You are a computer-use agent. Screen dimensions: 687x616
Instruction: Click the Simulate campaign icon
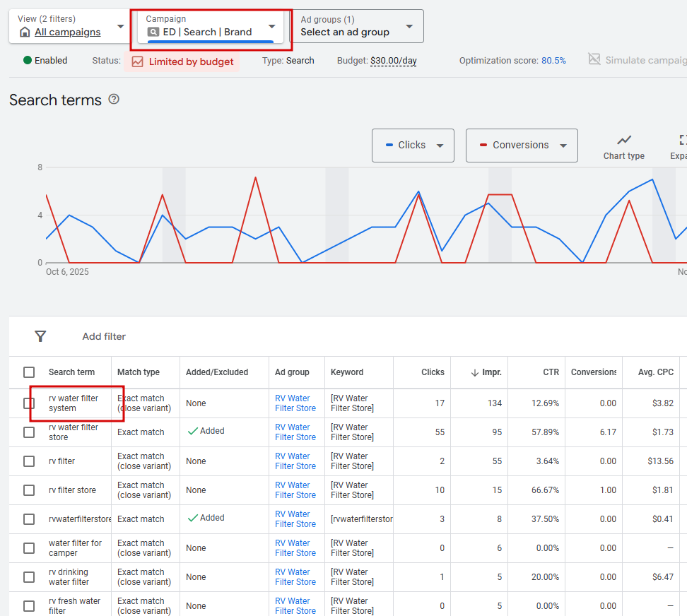point(594,59)
